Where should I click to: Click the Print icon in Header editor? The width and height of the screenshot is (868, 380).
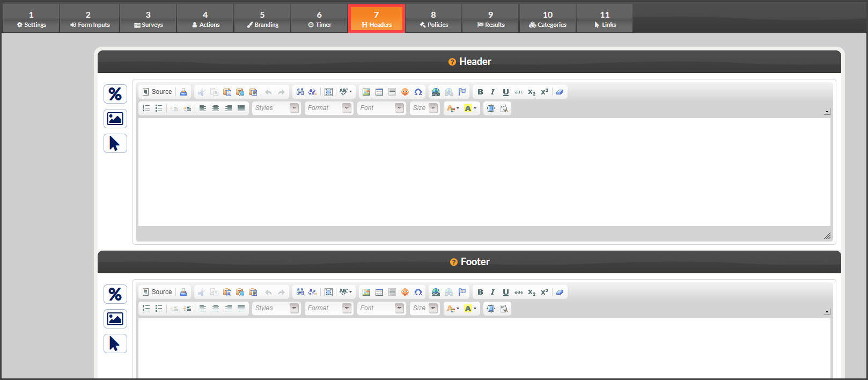point(183,92)
